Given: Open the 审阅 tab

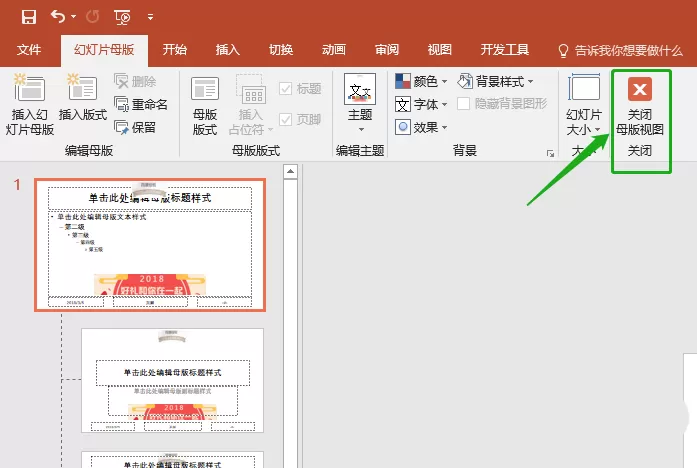Looking at the screenshot, I should pyautogui.click(x=387, y=50).
